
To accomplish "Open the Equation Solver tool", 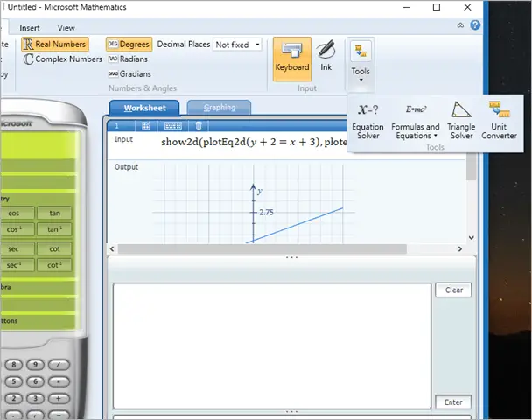I will point(367,121).
